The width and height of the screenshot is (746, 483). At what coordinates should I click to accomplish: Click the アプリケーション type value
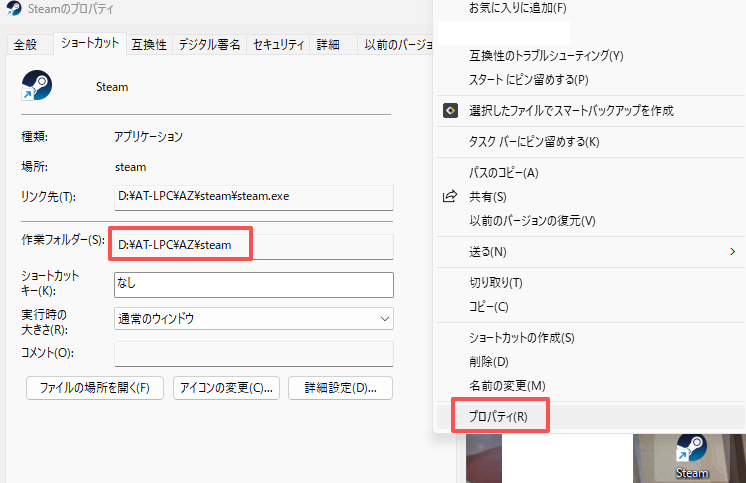click(148, 137)
